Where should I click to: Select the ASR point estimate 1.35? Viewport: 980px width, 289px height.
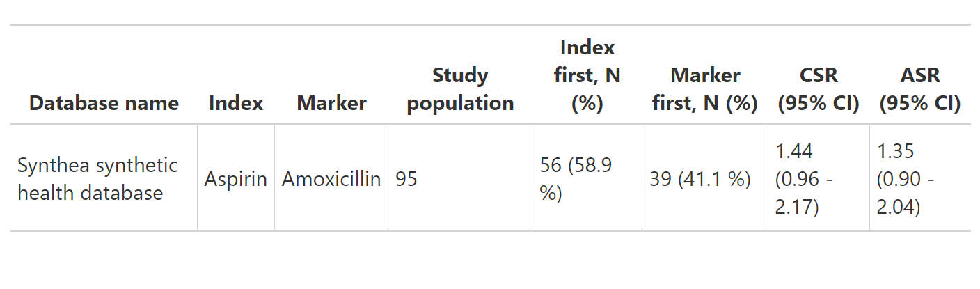point(896,151)
